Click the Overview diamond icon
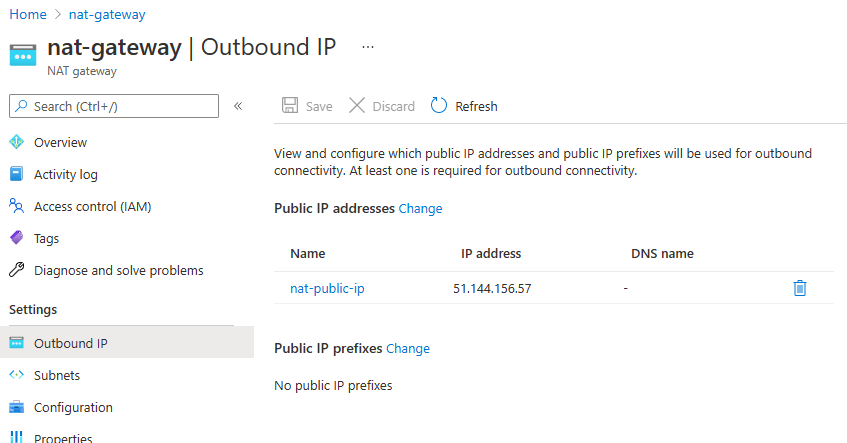This screenshot has height=443, width=847. coord(17,142)
